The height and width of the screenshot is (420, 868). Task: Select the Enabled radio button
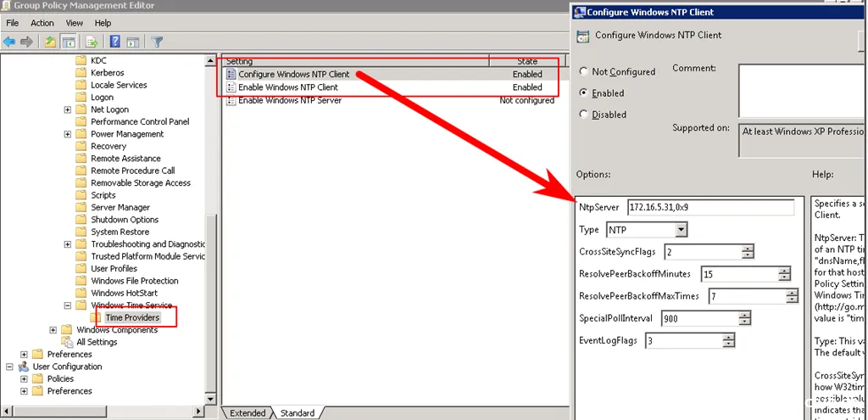click(x=583, y=92)
